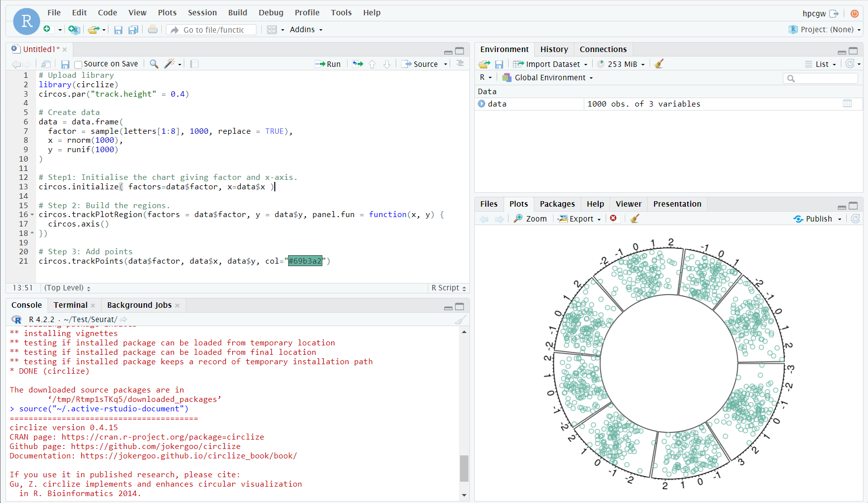This screenshot has height=503, width=868.
Task: Switch to the Connections tab
Action: (x=603, y=49)
